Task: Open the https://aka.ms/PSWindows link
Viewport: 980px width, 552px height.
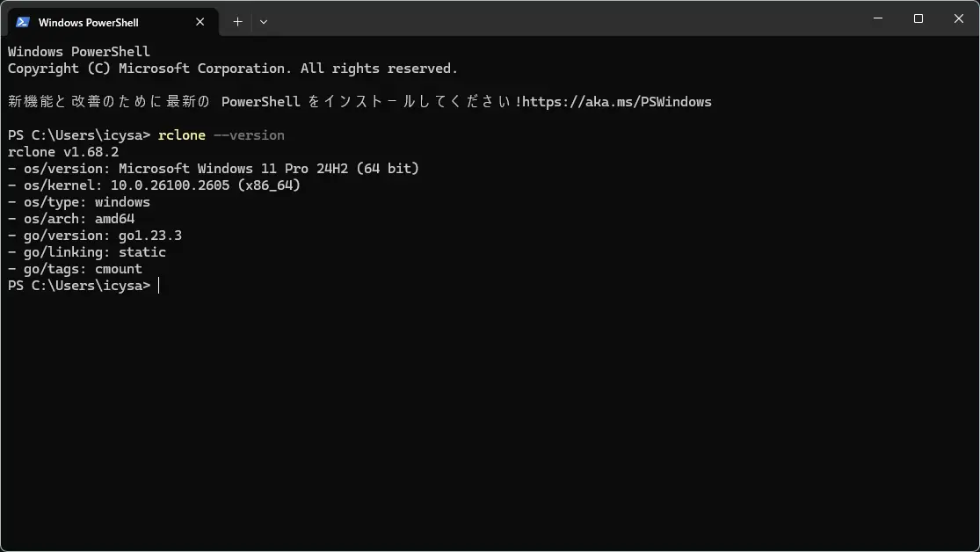Action: (617, 102)
